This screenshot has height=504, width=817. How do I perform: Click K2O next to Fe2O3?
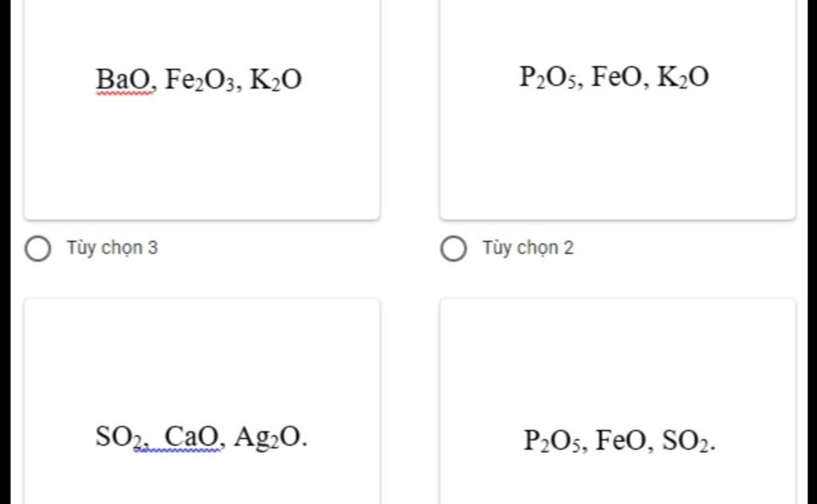coord(276,80)
